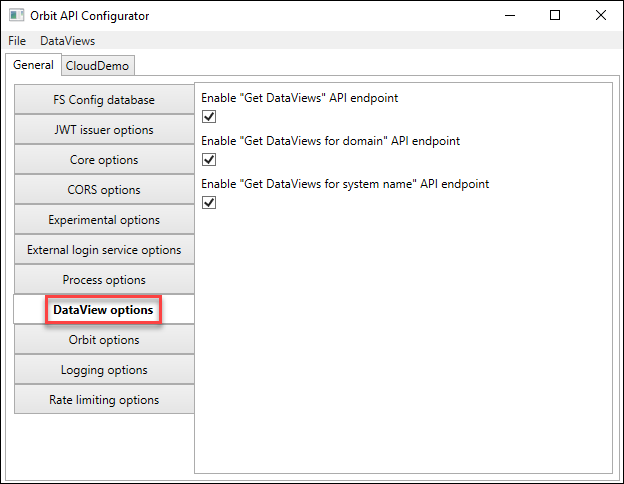
Task: Open Orbit options section
Action: [x=104, y=340]
